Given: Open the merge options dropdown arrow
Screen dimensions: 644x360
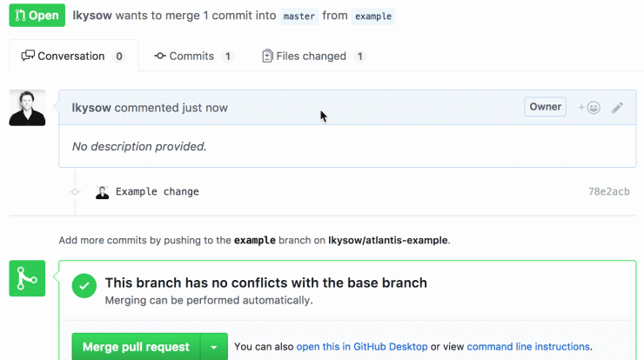Looking at the screenshot, I should 214,347.
